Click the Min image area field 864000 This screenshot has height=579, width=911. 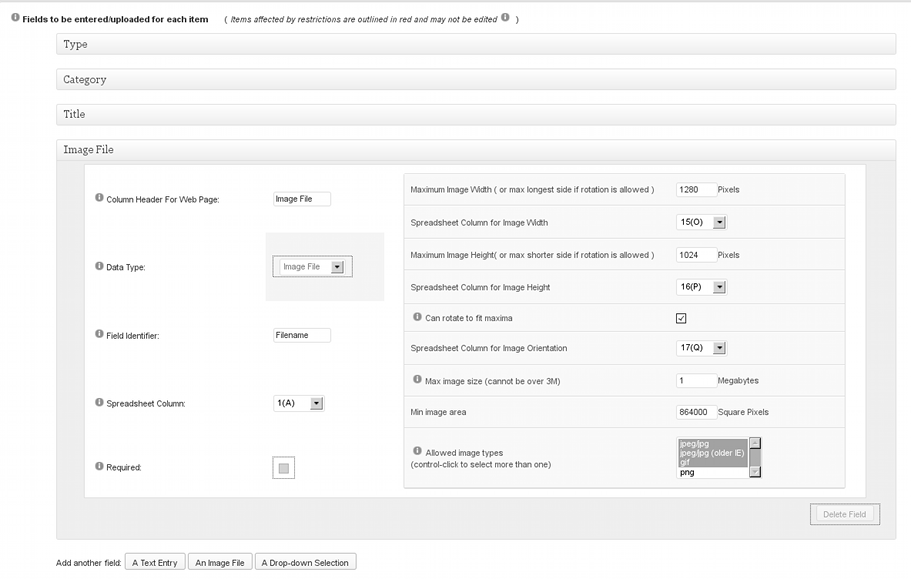pos(696,412)
